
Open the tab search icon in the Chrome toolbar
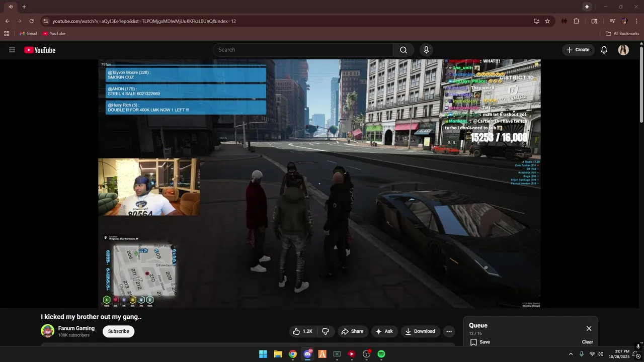click(x=594, y=21)
